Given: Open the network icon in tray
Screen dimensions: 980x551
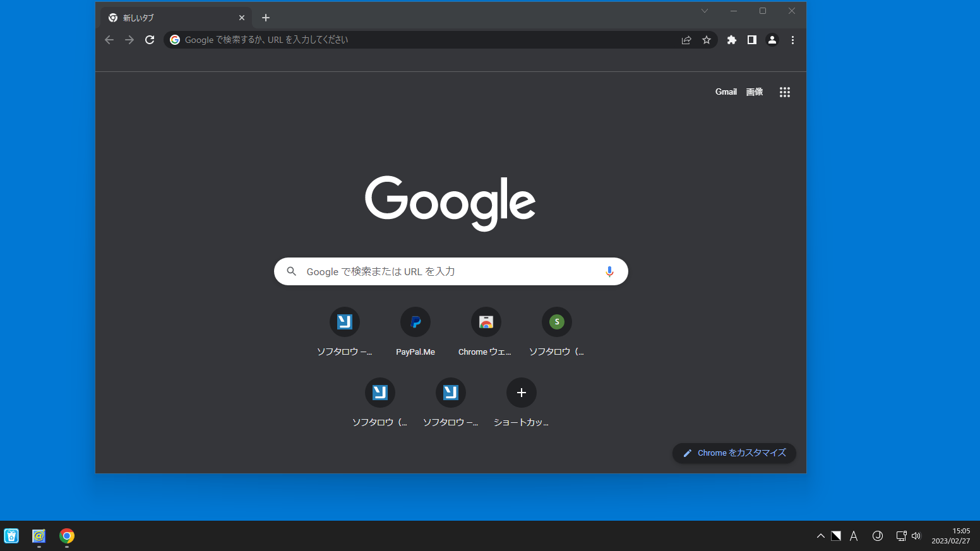Looking at the screenshot, I should click(x=901, y=536).
